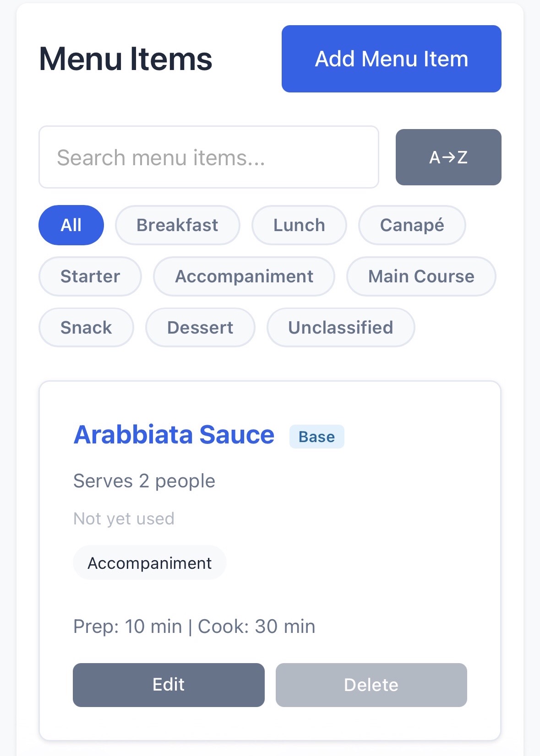Show only Snack items
Image resolution: width=540 pixels, height=756 pixels.
tap(86, 328)
